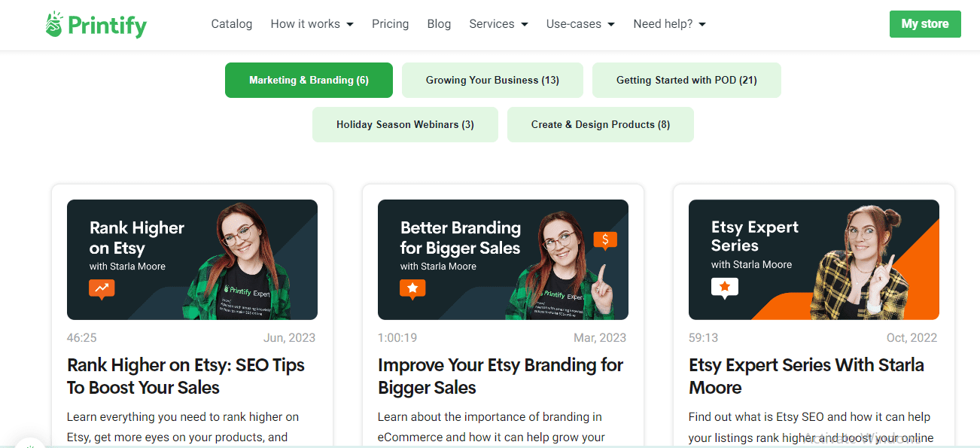Click the Jun, 2023 date
Viewport: 980px width, 448px height.
click(290, 337)
